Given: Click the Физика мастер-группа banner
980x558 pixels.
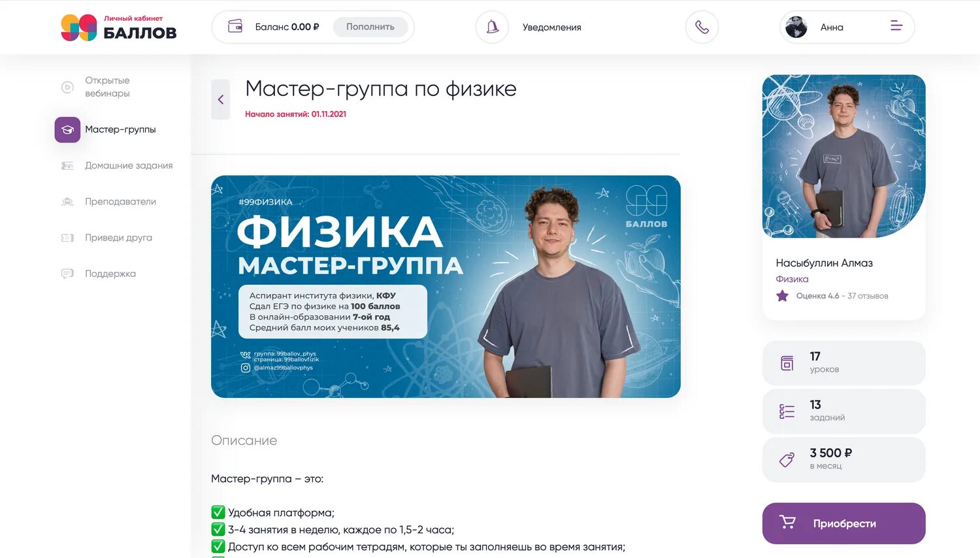Looking at the screenshot, I should [446, 286].
